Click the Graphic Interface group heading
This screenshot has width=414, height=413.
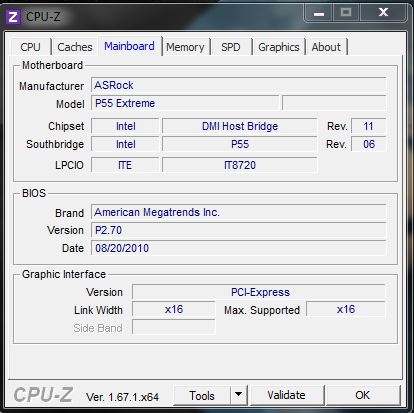point(64,274)
